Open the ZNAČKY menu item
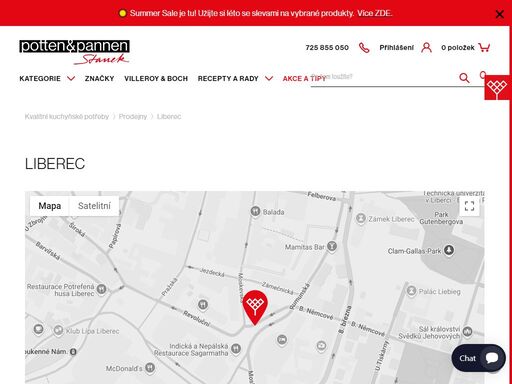This screenshot has height=384, width=512. (99, 79)
